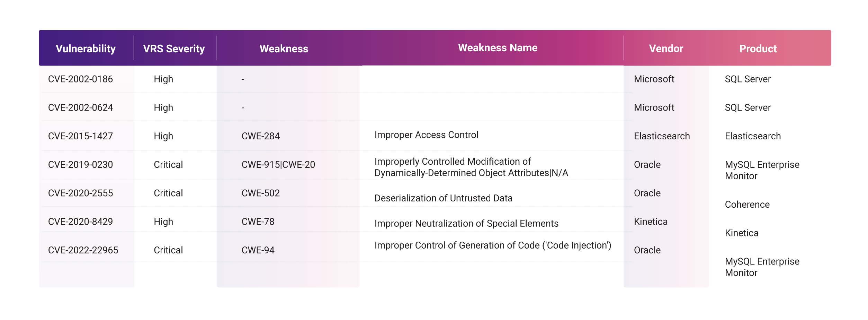868x320 pixels.
Task: Select 'Deserialization of Untrusted Data' text
Action: pyautogui.click(x=443, y=198)
